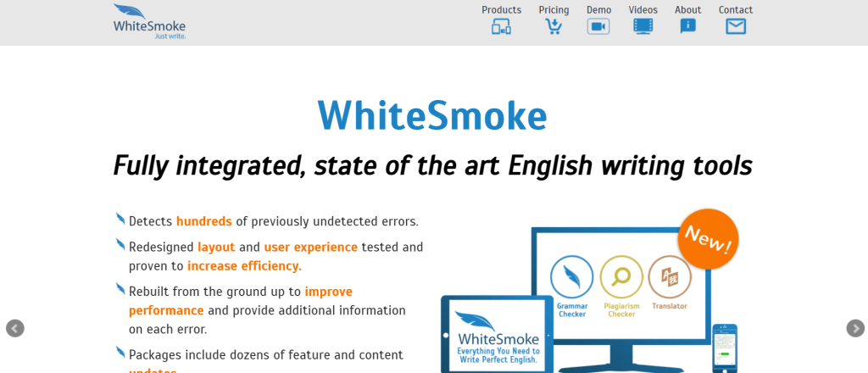
Task: Open the Pricing menu label
Action: coord(554,10)
